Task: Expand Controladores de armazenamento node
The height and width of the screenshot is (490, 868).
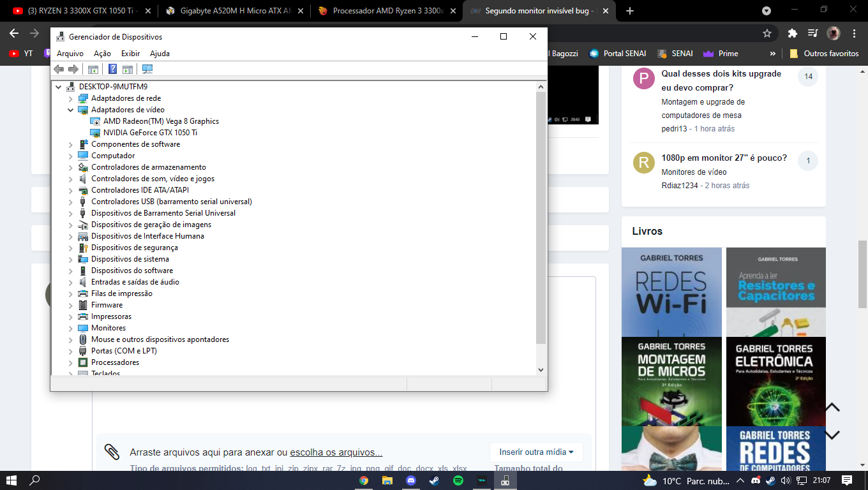Action: click(71, 167)
